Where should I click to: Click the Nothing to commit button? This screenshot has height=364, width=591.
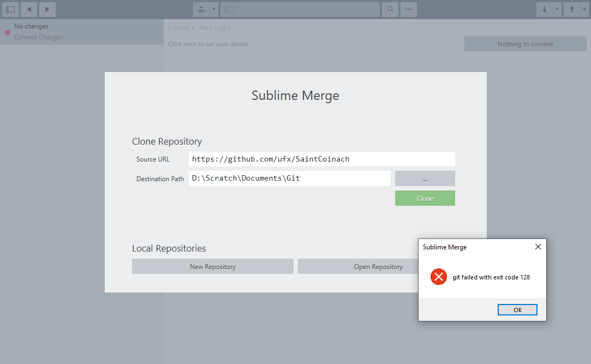(x=525, y=44)
